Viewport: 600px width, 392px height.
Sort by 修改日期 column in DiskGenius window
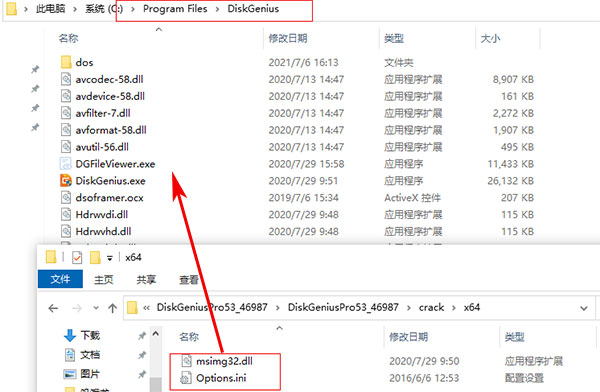coord(288,38)
